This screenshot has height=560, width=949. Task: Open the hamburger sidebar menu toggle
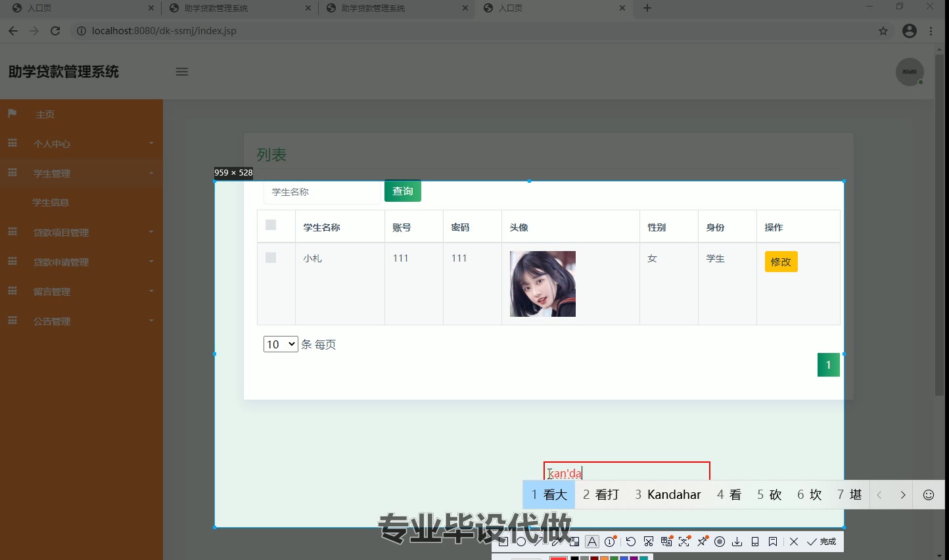[x=182, y=72]
